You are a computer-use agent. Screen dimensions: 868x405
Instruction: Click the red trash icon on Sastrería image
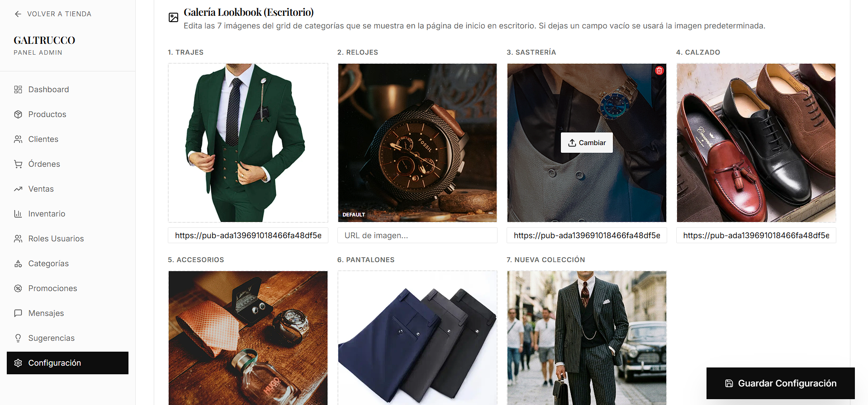[659, 71]
